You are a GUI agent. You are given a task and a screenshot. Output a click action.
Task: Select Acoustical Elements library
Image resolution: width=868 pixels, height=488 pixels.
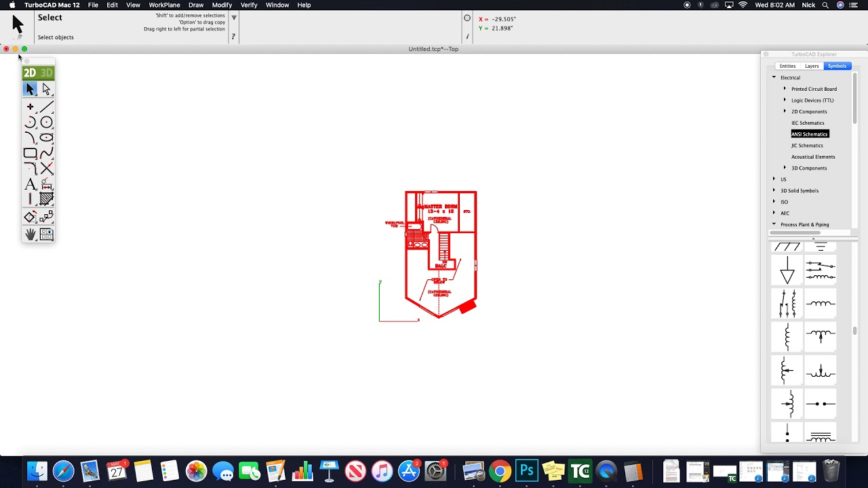click(x=813, y=157)
